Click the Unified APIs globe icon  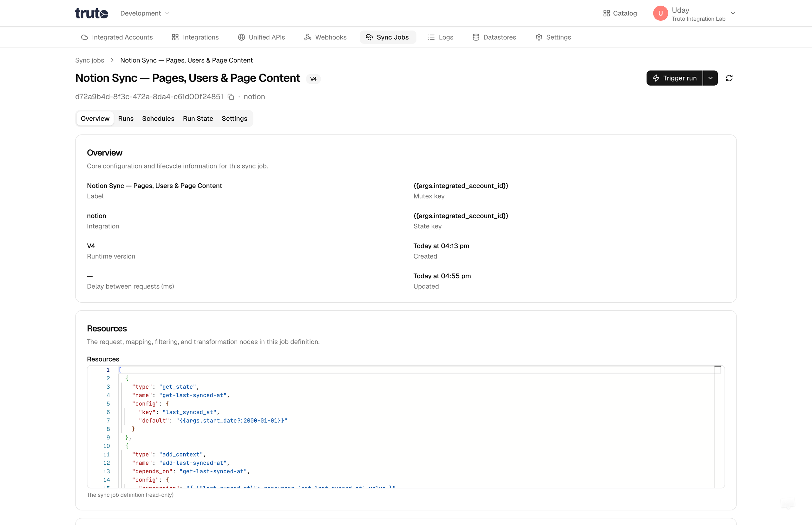click(241, 37)
